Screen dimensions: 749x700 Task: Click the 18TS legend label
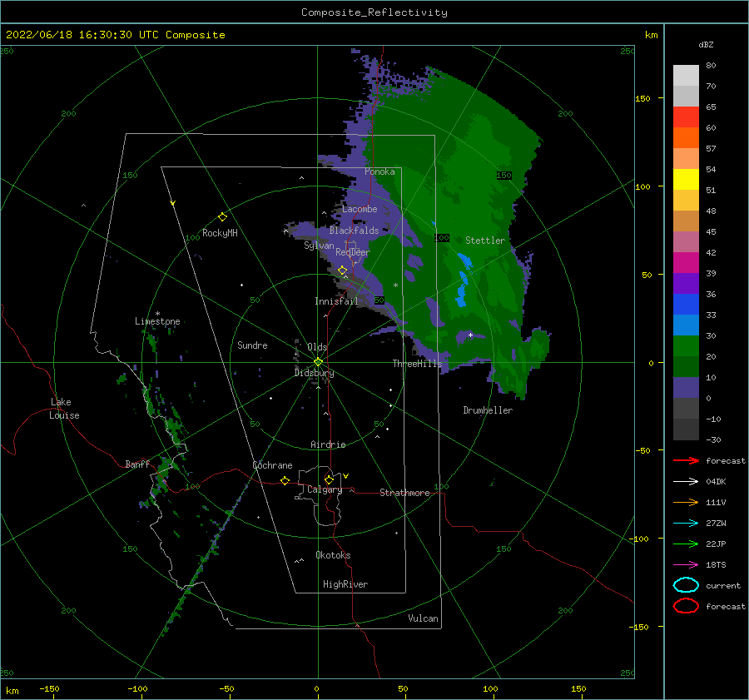coord(716,565)
